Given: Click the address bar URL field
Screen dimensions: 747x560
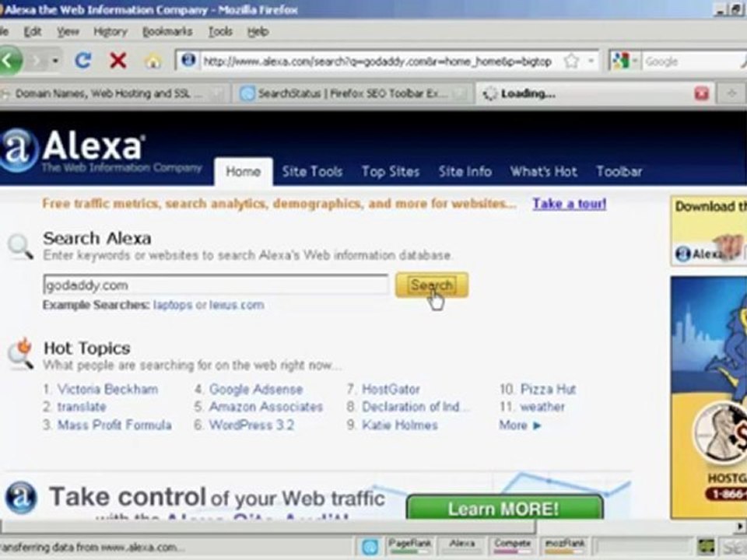Looking at the screenshot, I should 377,61.
